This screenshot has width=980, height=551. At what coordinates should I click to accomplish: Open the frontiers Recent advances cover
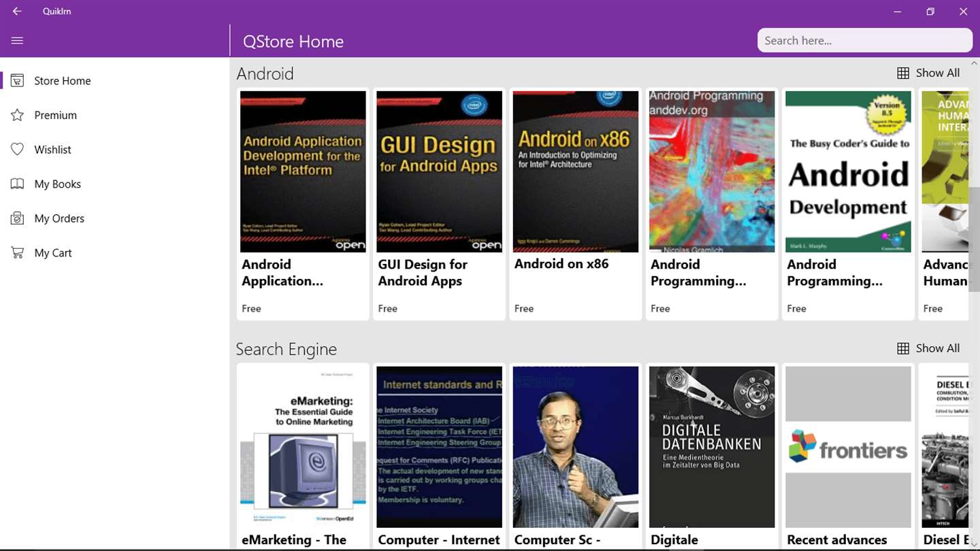click(x=848, y=447)
